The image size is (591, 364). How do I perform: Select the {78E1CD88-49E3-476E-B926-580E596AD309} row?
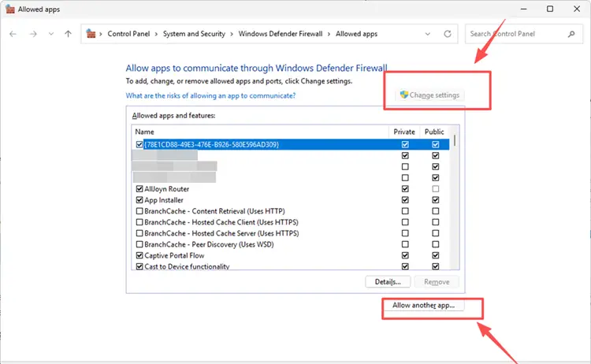tap(290, 144)
